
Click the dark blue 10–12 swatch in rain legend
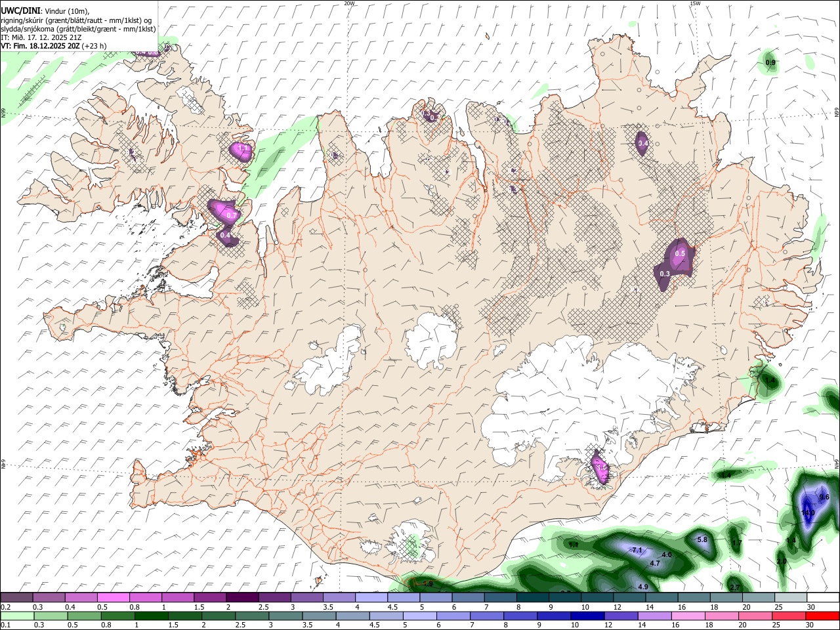588,616
